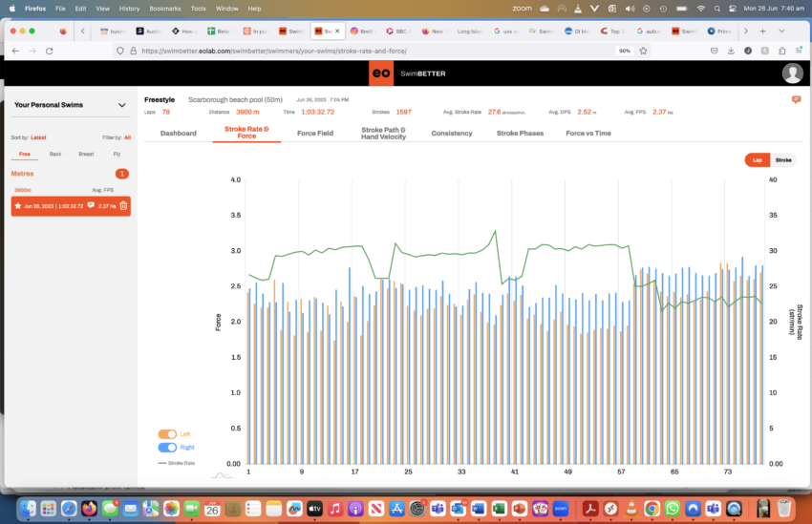Click the star icon on the swim entry
The width and height of the screenshot is (812, 524).
(18, 205)
